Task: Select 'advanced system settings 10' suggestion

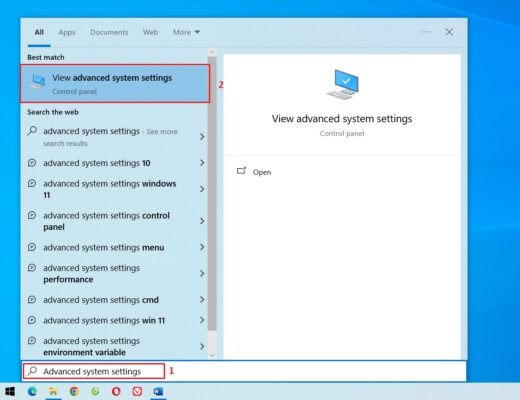Action: coord(114,163)
